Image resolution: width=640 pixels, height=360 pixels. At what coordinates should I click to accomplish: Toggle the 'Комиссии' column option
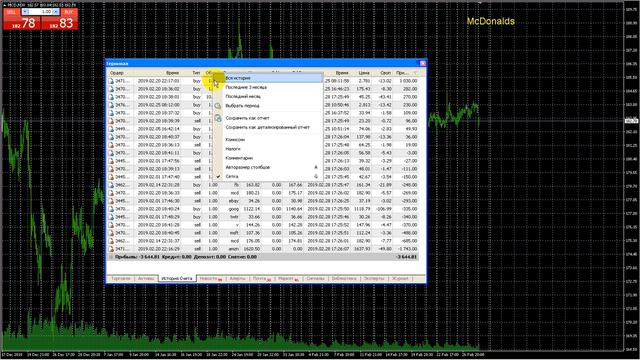coord(268,140)
